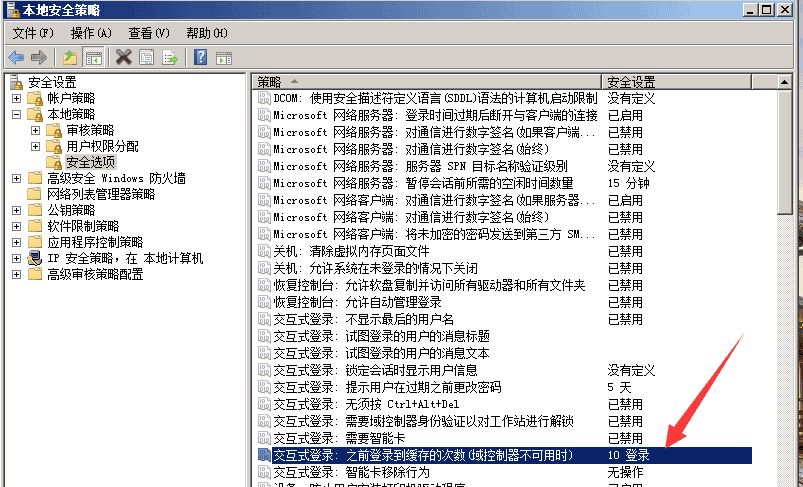
Task: Click the 无操作 security setting value
Action: (x=625, y=472)
